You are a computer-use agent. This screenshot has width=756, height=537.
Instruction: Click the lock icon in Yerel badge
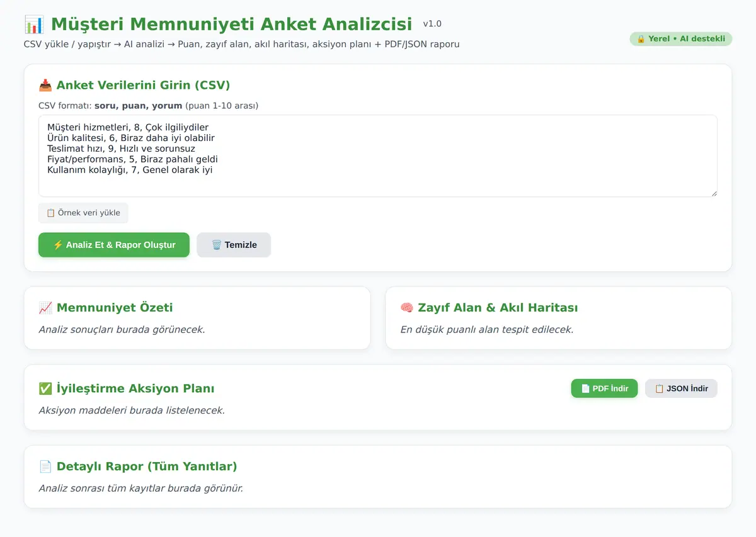(x=641, y=39)
